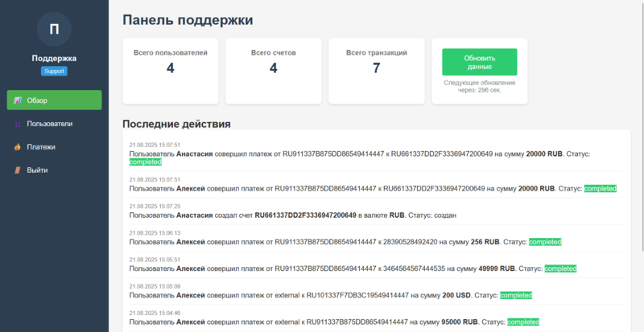Click the timestamp 21.08.2025 15:06:13
This screenshot has width=644, height=332.
pos(155,233)
